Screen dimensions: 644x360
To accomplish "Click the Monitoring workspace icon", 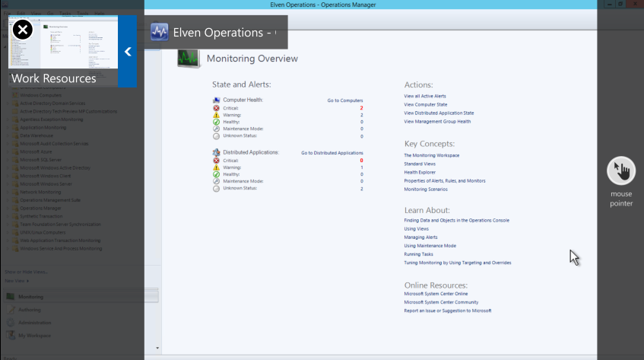I will coord(11,297).
